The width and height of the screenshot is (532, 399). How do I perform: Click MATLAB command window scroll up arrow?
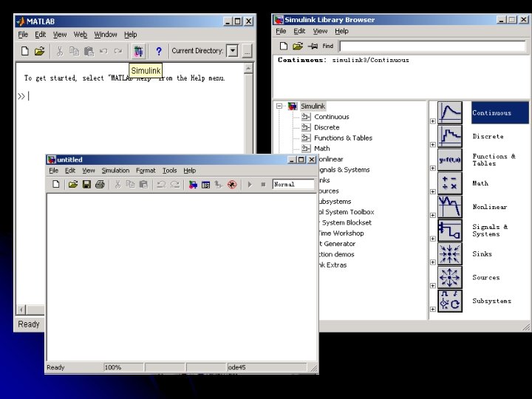[x=248, y=69]
